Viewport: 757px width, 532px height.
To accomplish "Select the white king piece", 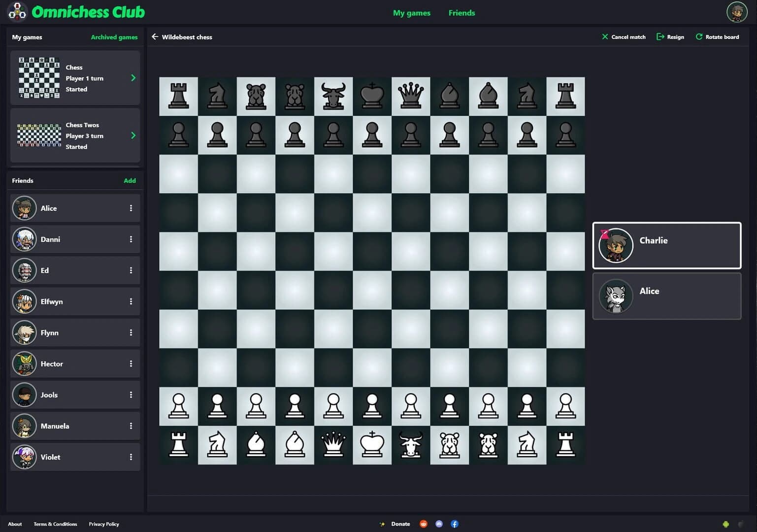I will pos(372,445).
